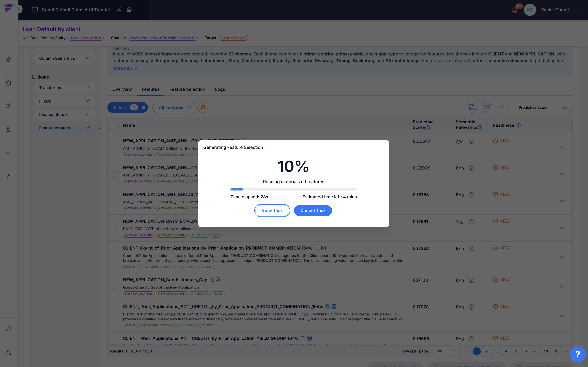
Task: Check the NEW_APPLICATION_Goods-Annuity_Gap row
Action: coord(114,287)
